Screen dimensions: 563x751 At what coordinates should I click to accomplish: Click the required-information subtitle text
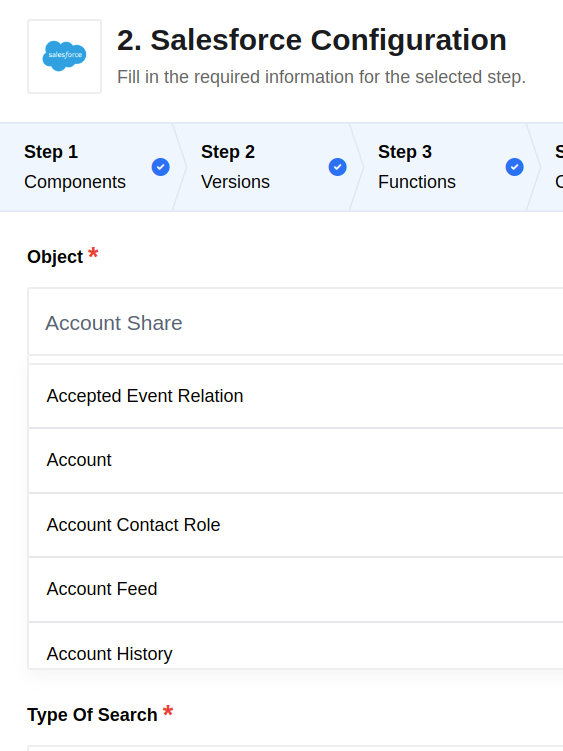322,77
